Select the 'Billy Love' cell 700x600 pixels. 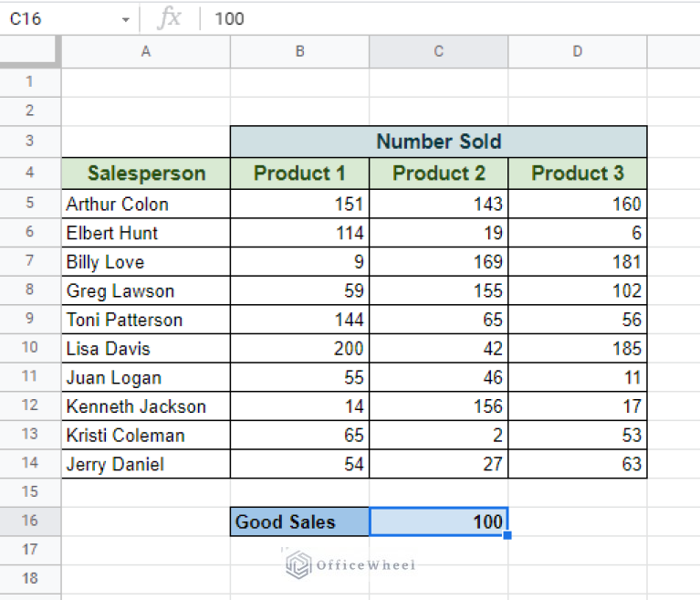[x=146, y=261]
